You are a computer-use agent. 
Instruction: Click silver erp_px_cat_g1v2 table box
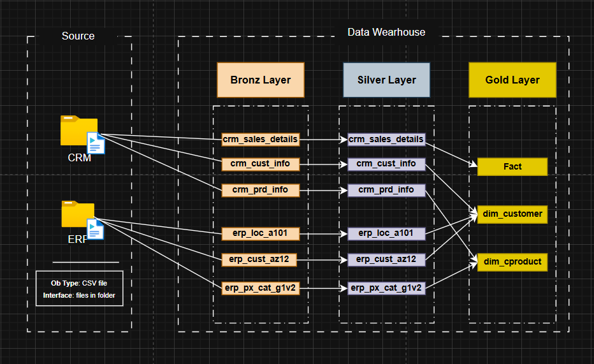coord(386,288)
